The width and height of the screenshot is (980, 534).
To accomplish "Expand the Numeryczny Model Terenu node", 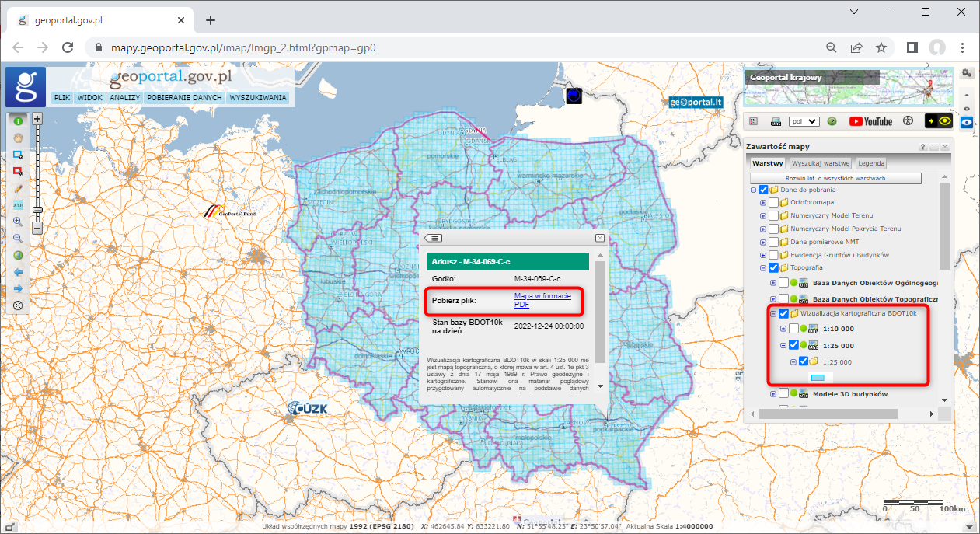I will [762, 215].
